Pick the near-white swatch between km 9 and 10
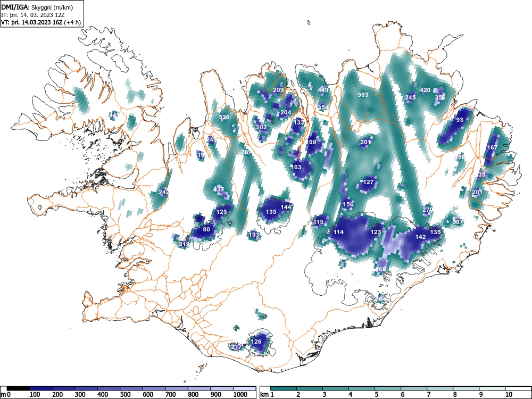 click(x=492, y=388)
